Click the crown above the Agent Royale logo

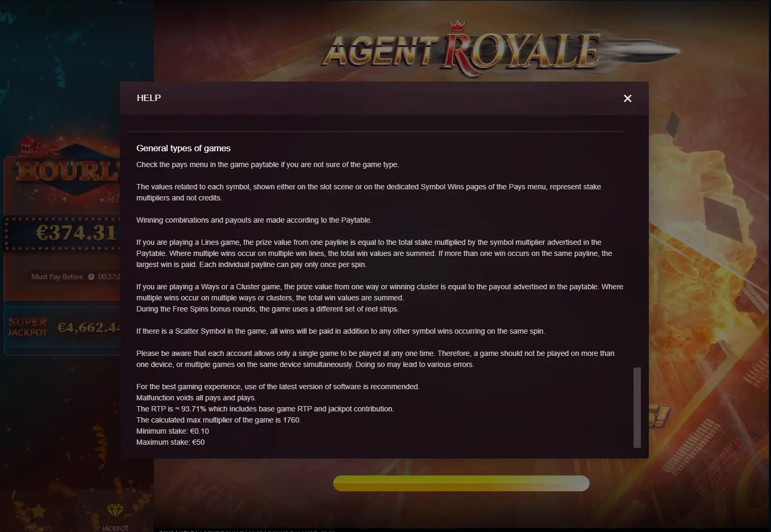[x=457, y=25]
